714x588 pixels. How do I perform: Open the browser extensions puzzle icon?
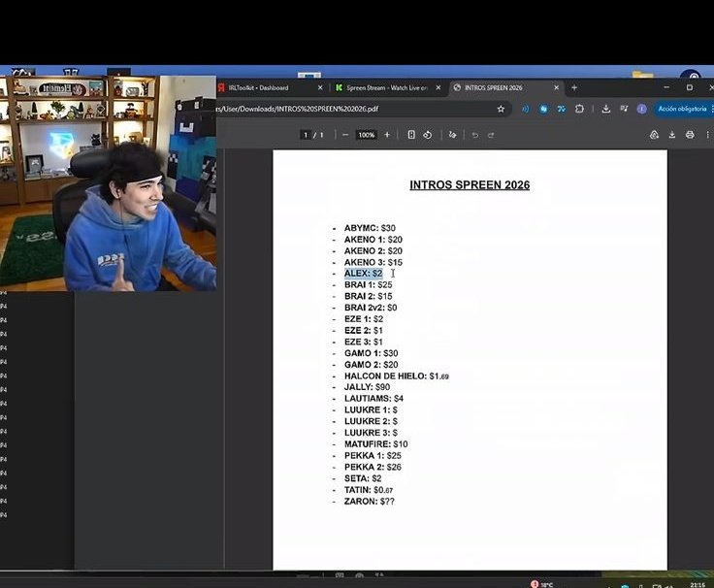tap(579, 109)
